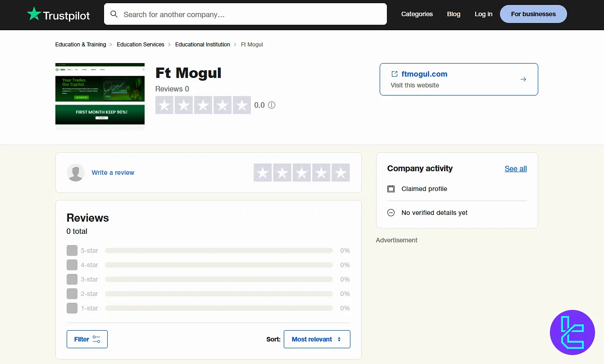Enable the 3-star review filter

[x=72, y=279]
